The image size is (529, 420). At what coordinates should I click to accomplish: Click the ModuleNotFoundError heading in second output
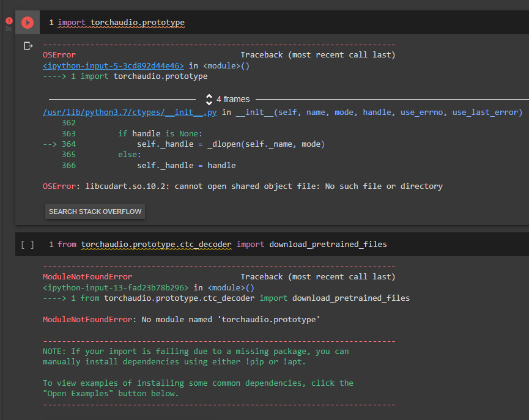click(x=87, y=277)
